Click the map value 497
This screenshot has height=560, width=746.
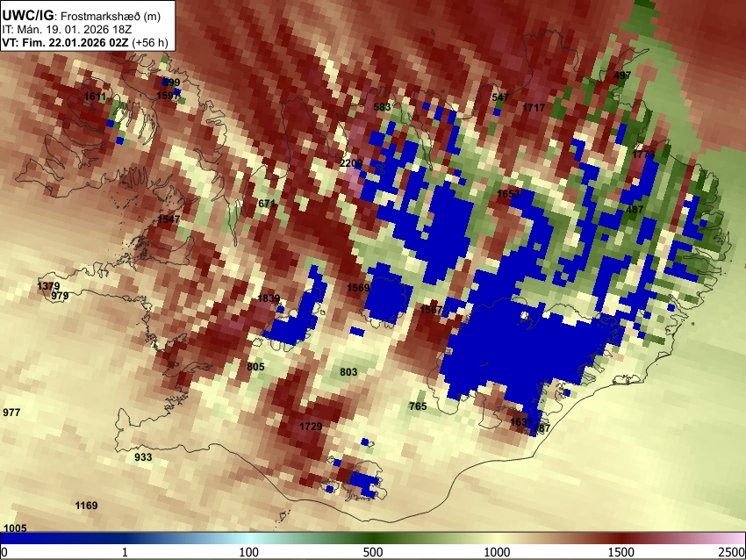[x=622, y=75]
